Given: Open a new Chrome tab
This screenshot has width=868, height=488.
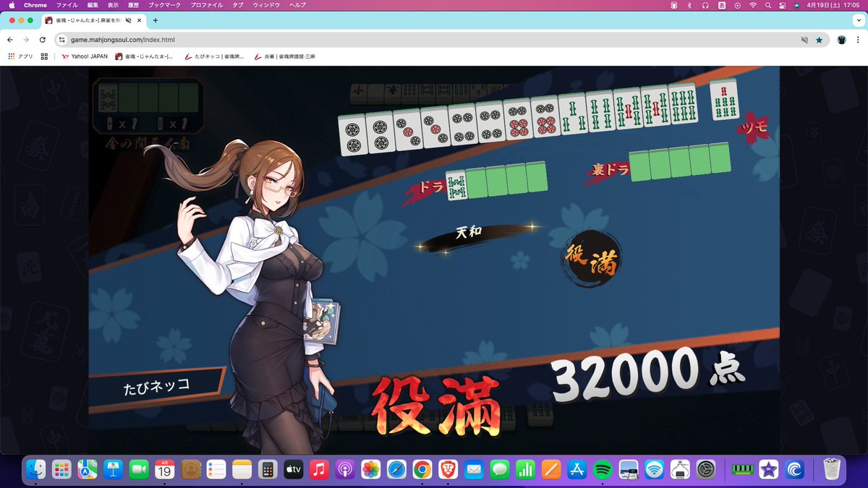Looking at the screenshot, I should tap(156, 20).
